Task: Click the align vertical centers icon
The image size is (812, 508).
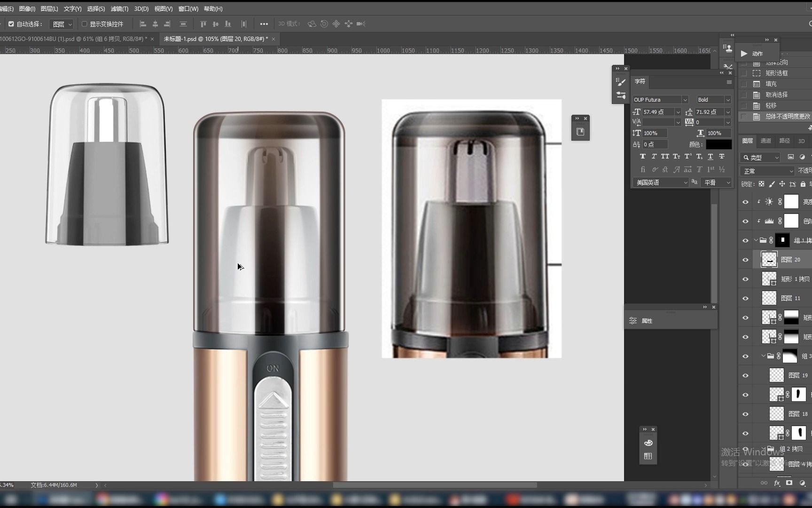Action: 215,24
